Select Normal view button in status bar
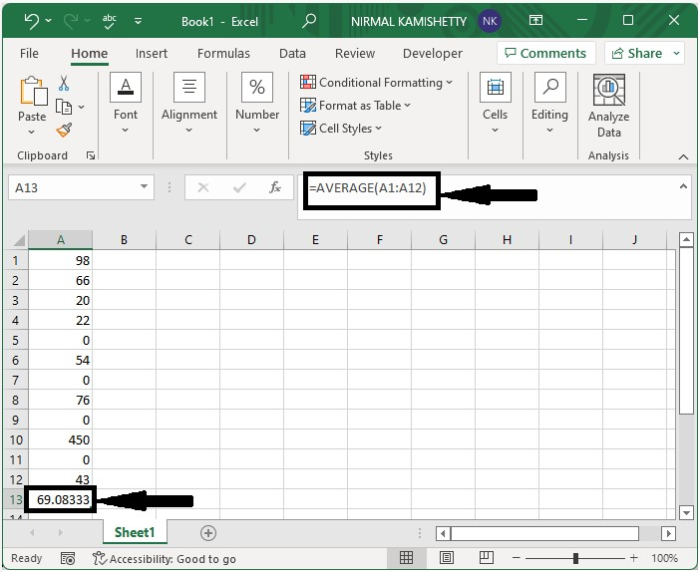The height and width of the screenshot is (572, 700). [407, 558]
